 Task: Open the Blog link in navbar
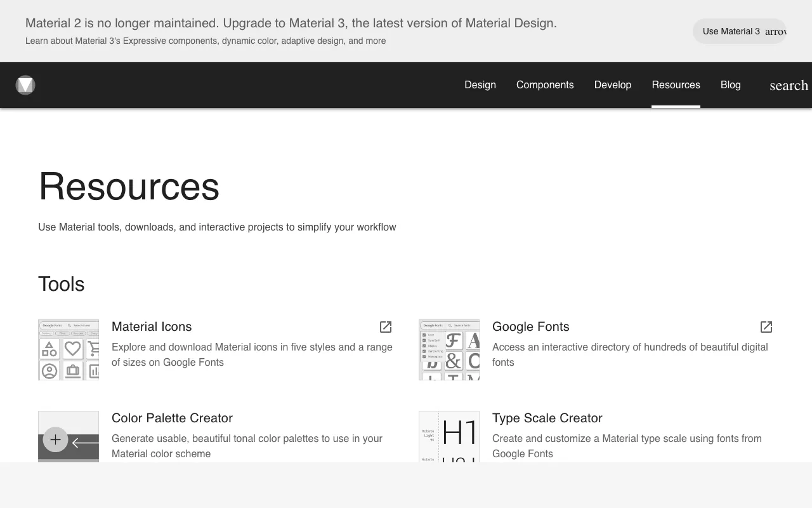[731, 85]
